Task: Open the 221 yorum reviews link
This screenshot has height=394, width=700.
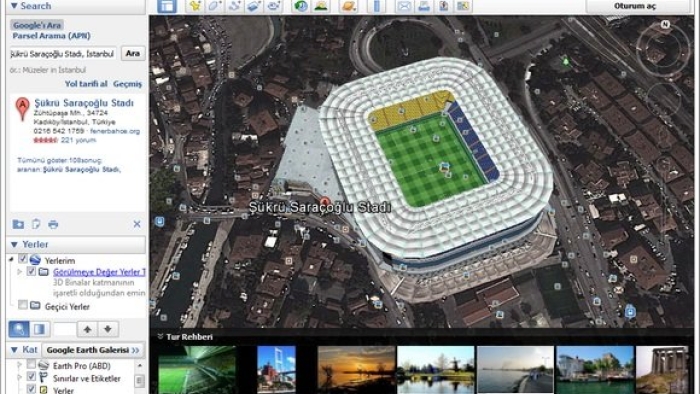Action: coord(79,140)
